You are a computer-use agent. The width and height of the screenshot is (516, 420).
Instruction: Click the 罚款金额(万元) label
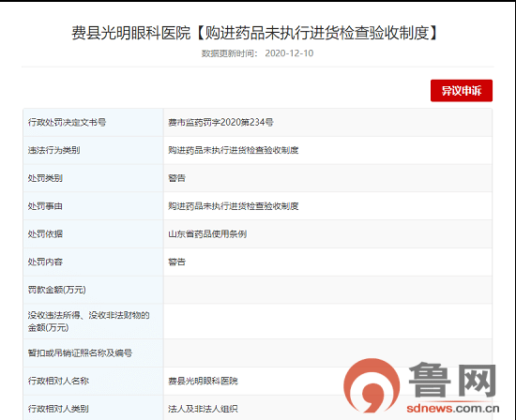pyautogui.click(x=57, y=290)
